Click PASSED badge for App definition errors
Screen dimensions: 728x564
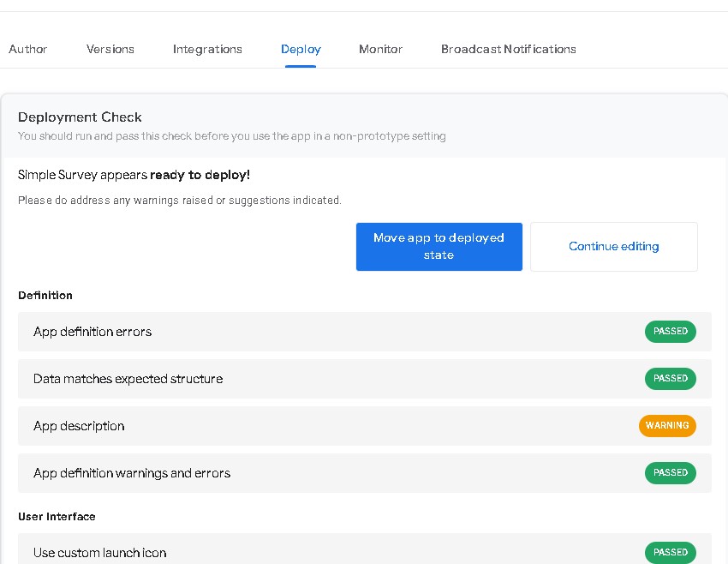pos(670,331)
